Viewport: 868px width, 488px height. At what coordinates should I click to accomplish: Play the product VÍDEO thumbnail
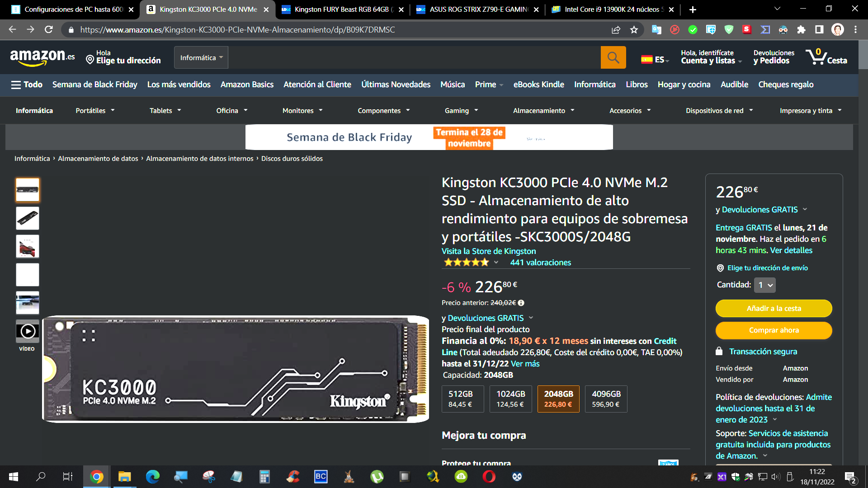coord(28,331)
